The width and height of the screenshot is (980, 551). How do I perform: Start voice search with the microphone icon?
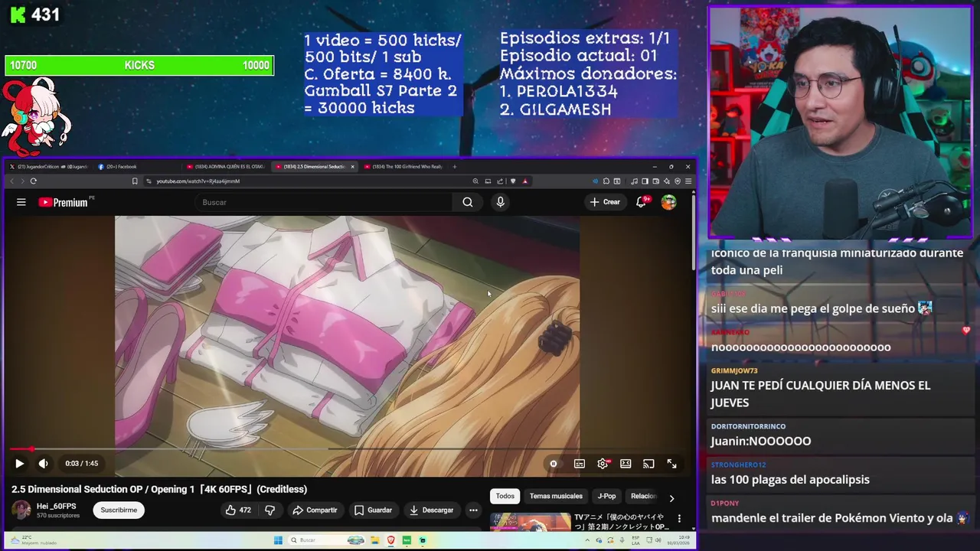(500, 202)
